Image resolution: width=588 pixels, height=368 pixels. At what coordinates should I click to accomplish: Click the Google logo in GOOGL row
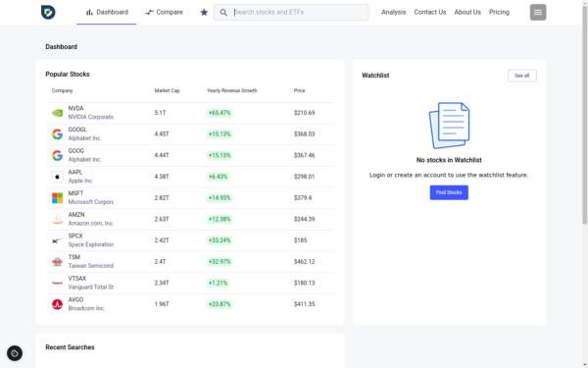click(x=58, y=134)
